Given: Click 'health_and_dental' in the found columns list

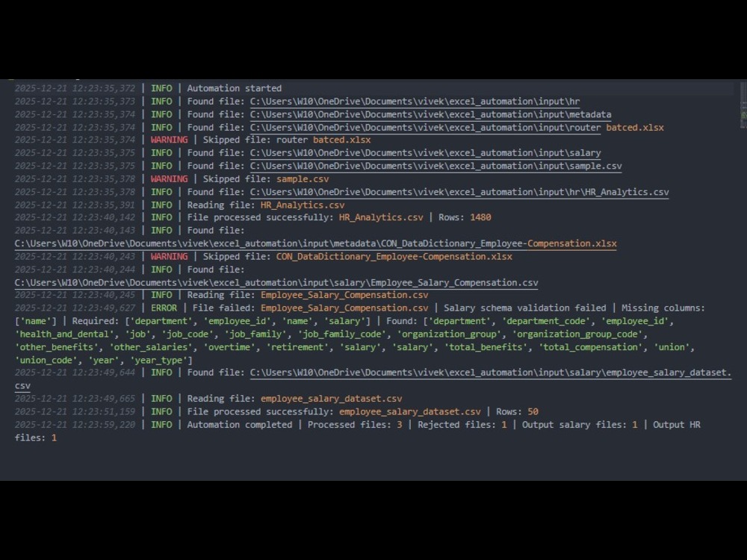Looking at the screenshot, I should [63, 335].
